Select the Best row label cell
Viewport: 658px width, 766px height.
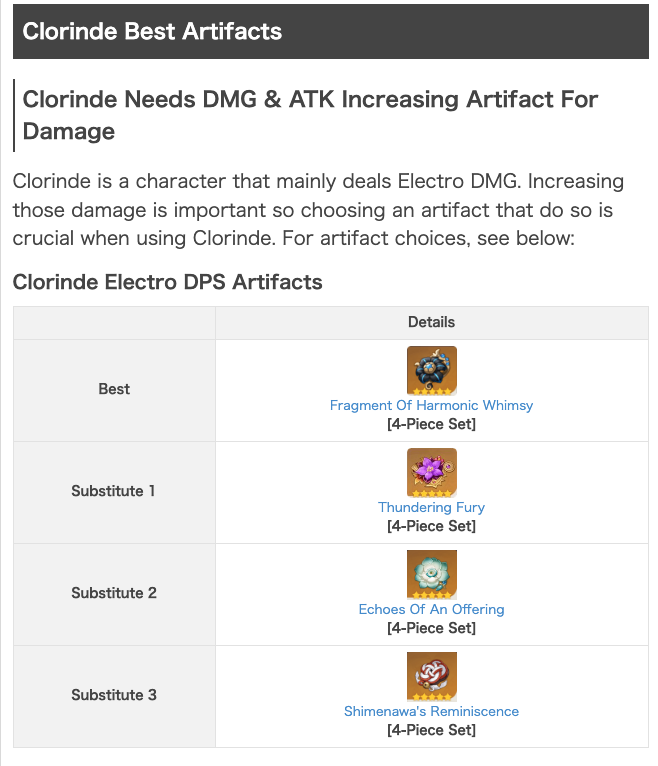pyautogui.click(x=114, y=389)
